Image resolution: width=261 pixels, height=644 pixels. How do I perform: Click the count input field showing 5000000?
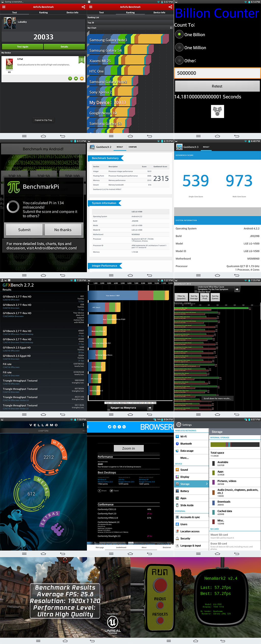[x=217, y=73]
